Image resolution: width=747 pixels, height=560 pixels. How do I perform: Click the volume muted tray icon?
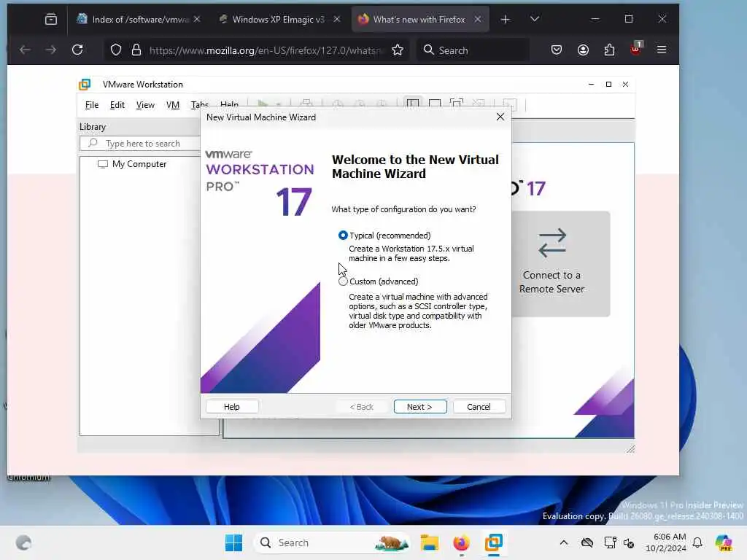pyautogui.click(x=629, y=542)
